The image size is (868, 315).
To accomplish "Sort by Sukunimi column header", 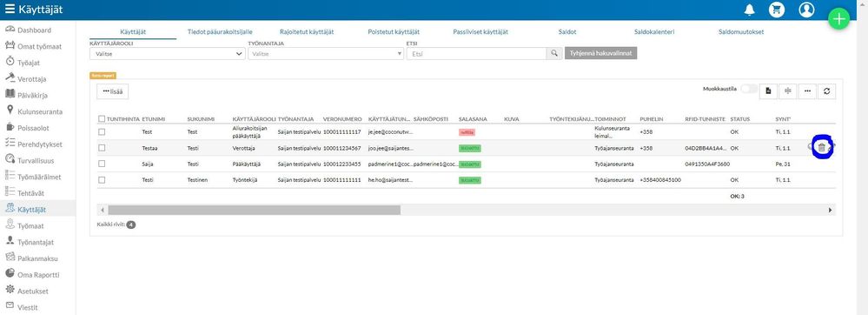I will tap(201, 119).
